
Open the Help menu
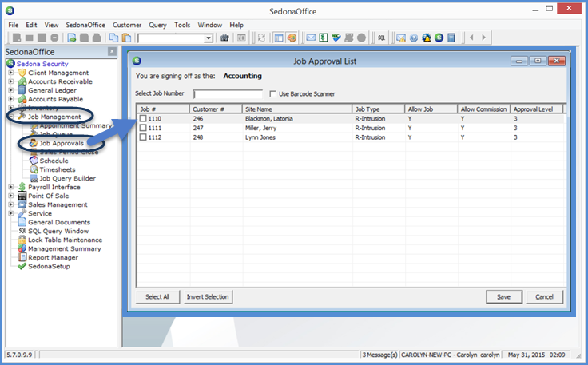pos(236,25)
